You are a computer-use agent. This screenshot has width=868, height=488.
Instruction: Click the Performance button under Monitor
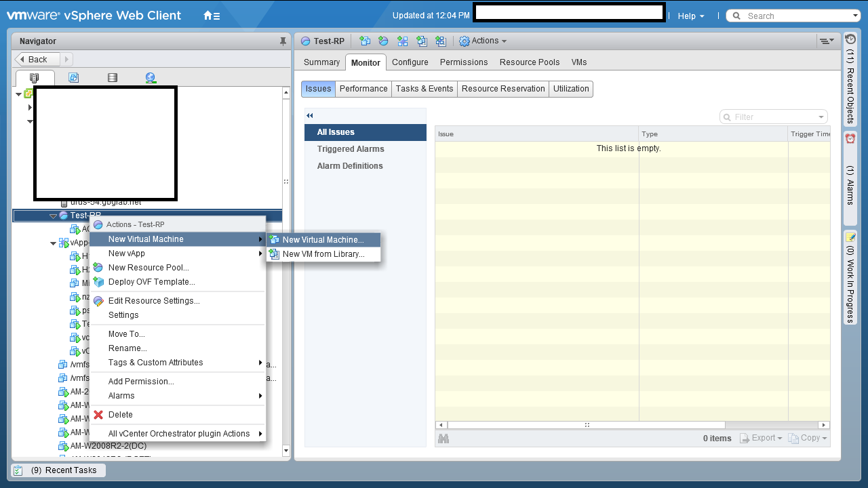[x=363, y=89]
